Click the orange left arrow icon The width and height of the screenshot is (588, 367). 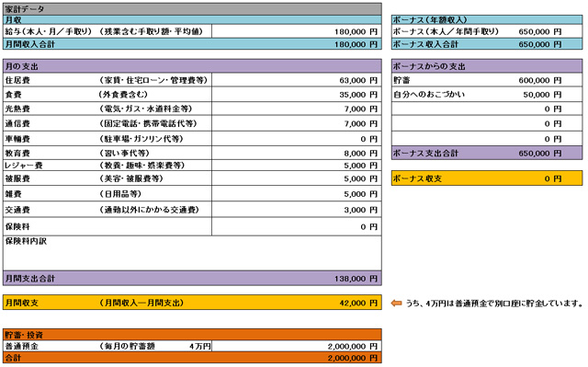tap(396, 304)
